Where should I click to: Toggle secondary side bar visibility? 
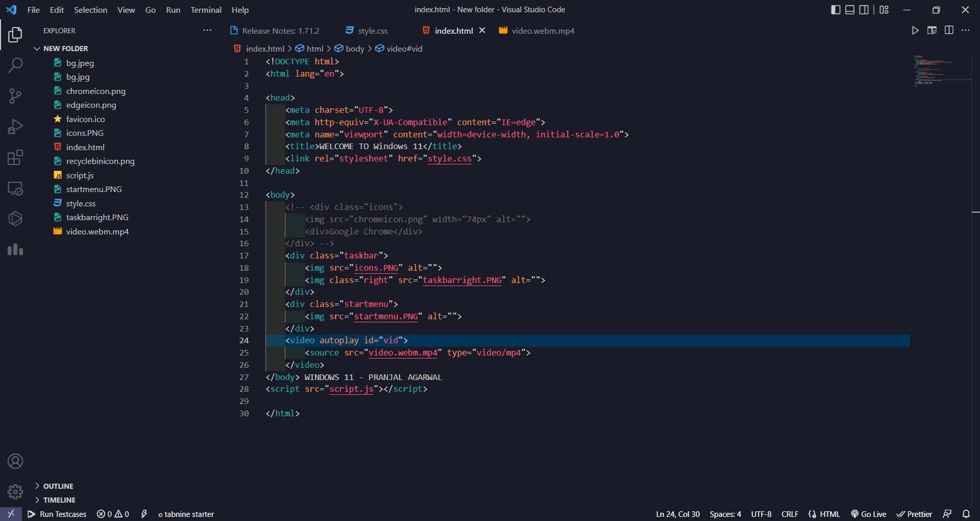coord(864,10)
